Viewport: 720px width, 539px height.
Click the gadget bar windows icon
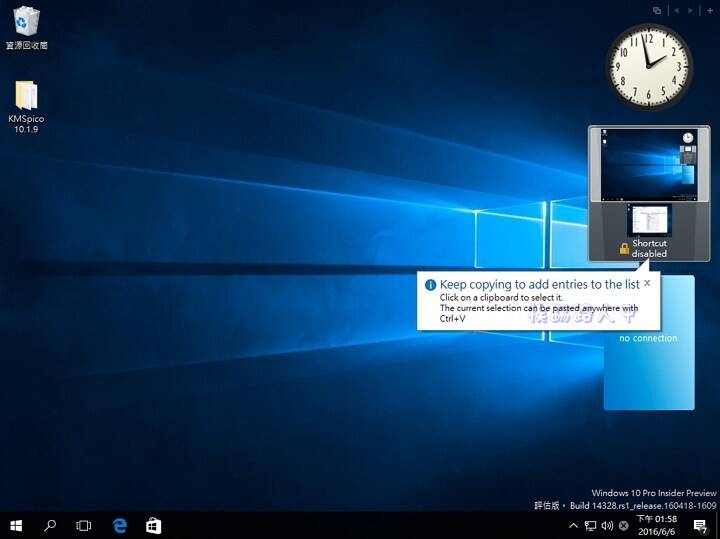[x=657, y=10]
